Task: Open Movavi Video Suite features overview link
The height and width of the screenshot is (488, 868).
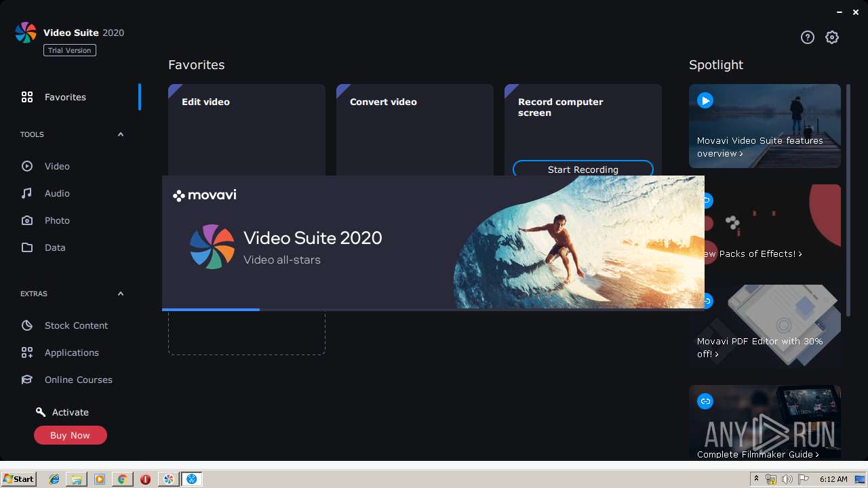Action: 759,147
